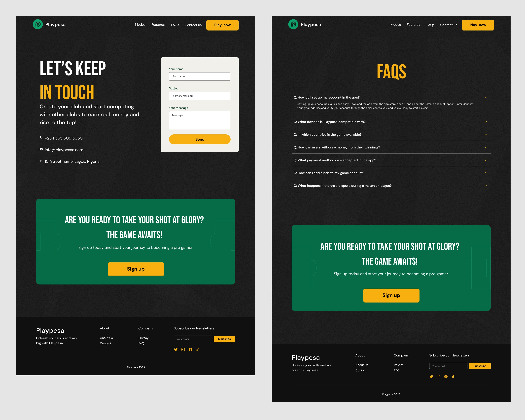
Task: Toggle the dispute resolution FAQ section
Action: pyautogui.click(x=391, y=186)
